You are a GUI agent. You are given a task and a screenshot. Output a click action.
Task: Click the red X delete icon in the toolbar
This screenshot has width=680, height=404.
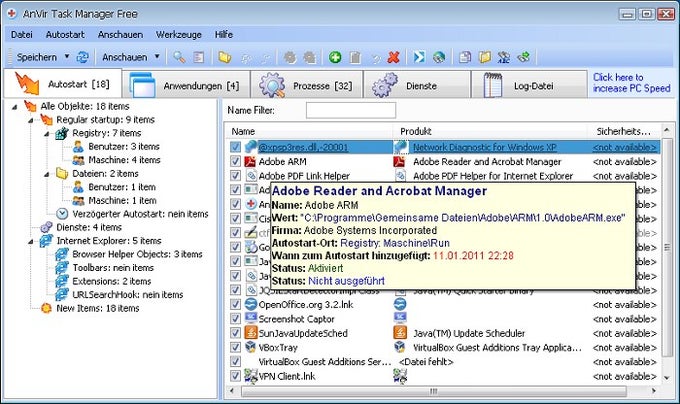393,57
